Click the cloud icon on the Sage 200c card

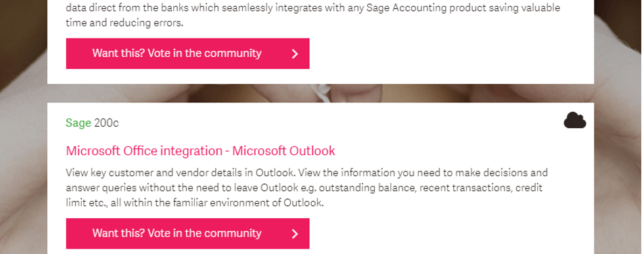coord(574,120)
